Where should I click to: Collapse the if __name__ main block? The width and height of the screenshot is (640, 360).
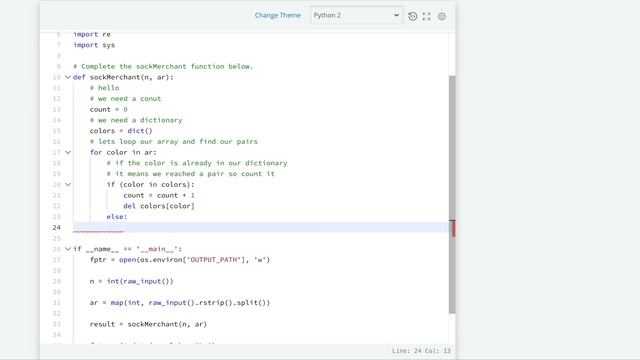tap(68, 249)
